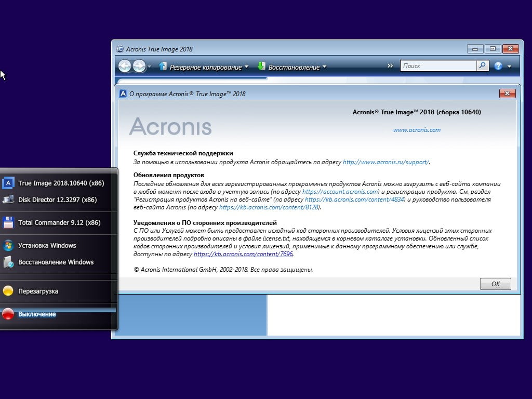Expand the toolbar overflow chevron
The image size is (532, 399).
(x=390, y=66)
